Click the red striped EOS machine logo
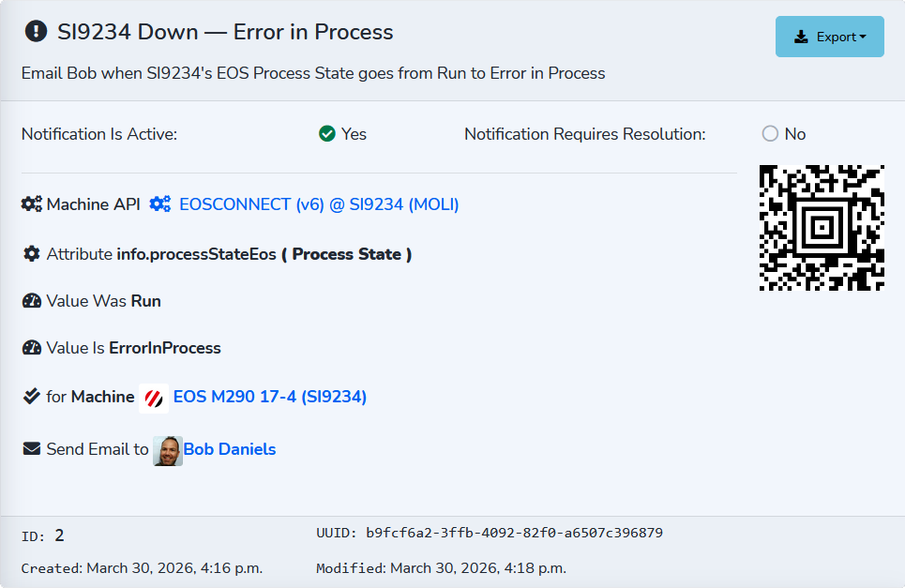This screenshot has height=588, width=905. pyautogui.click(x=154, y=399)
